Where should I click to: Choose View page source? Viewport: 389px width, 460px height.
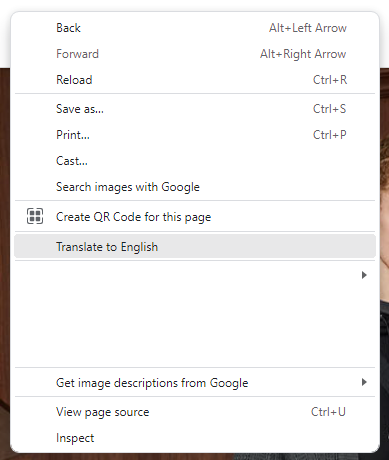[195, 412]
